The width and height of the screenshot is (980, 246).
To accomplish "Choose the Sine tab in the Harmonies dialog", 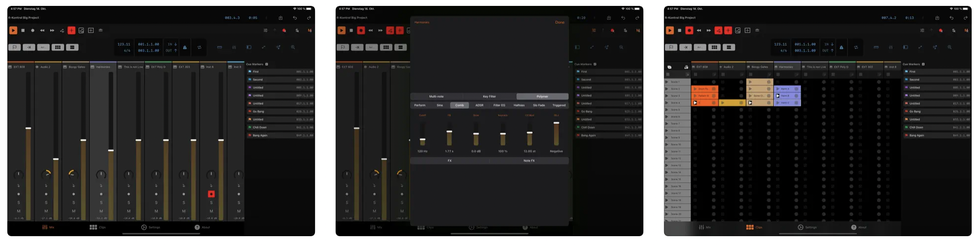I will [440, 105].
